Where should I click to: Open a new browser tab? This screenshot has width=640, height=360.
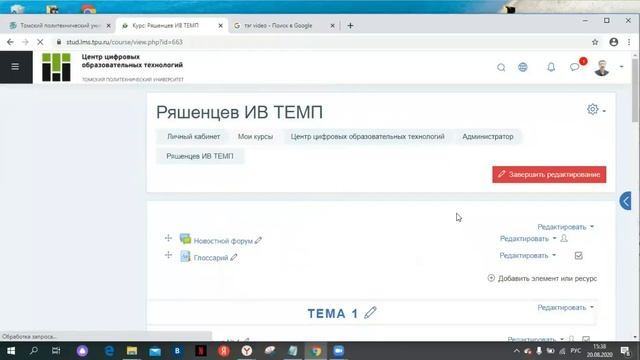351,25
